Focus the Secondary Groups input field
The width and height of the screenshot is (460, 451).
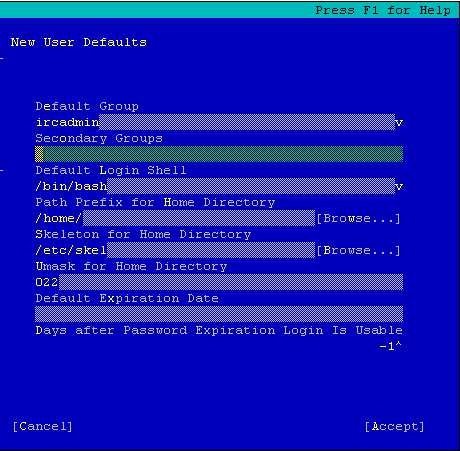(x=219, y=154)
